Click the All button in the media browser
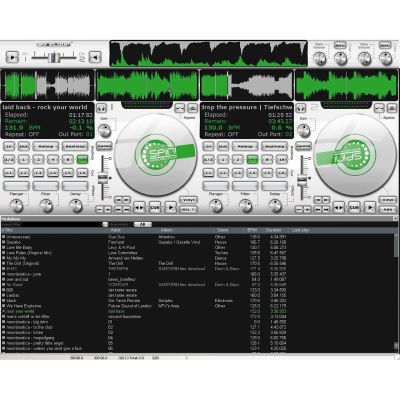 pos(143,225)
